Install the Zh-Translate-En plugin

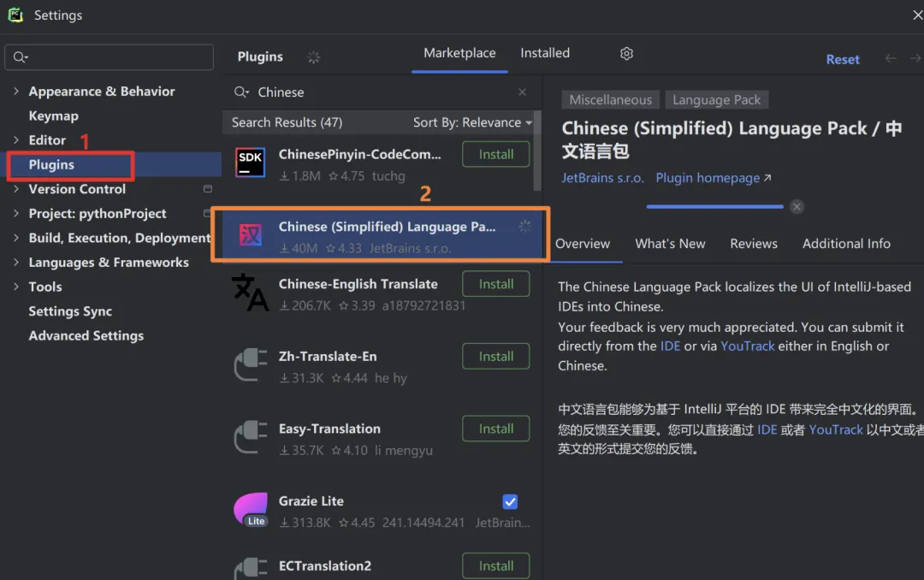(x=495, y=356)
